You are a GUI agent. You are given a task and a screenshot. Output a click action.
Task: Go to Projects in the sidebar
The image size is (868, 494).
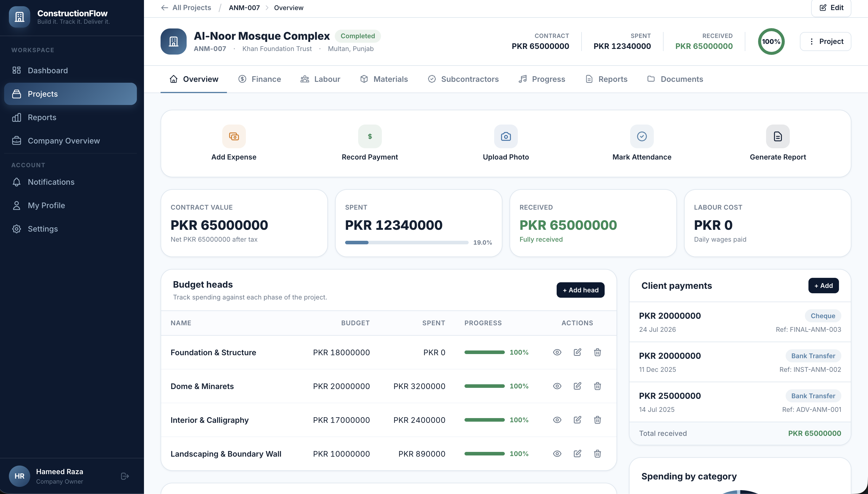[x=71, y=94]
